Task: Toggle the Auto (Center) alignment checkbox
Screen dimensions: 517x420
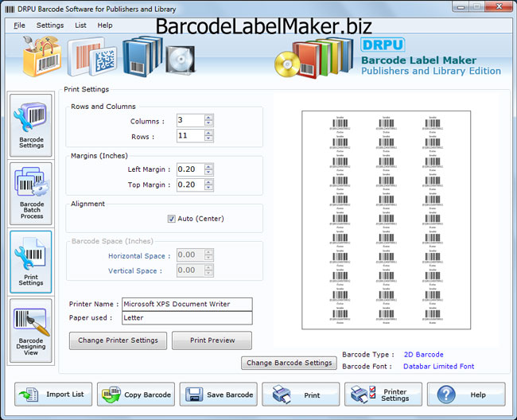Action: [x=172, y=219]
